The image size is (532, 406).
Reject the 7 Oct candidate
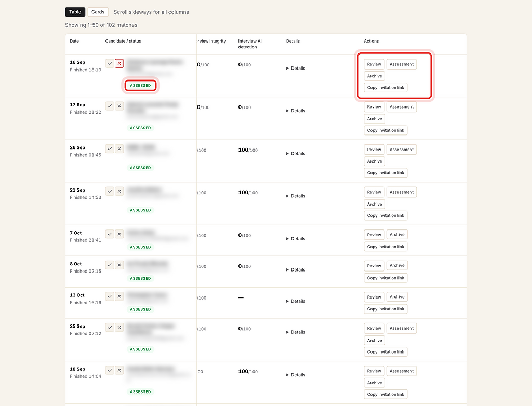pos(119,234)
